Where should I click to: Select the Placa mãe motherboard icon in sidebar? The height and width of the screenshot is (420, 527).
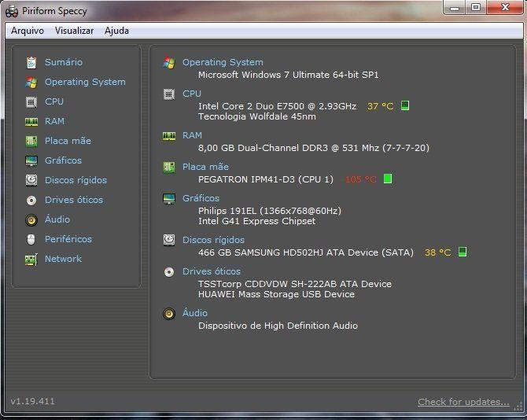31,141
